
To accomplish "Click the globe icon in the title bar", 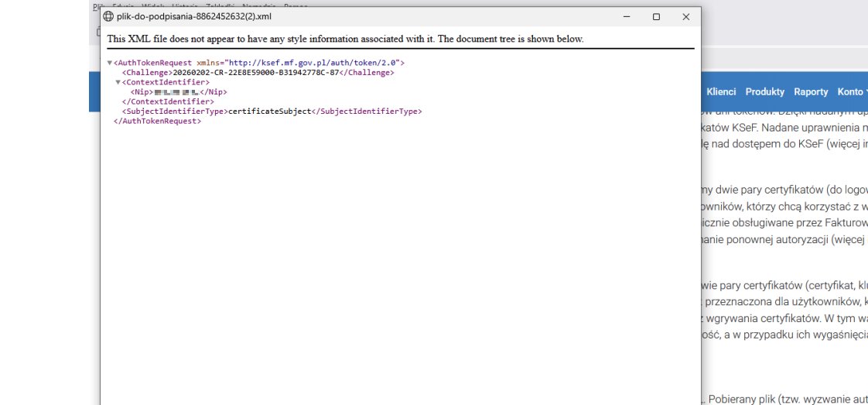I will pos(108,16).
